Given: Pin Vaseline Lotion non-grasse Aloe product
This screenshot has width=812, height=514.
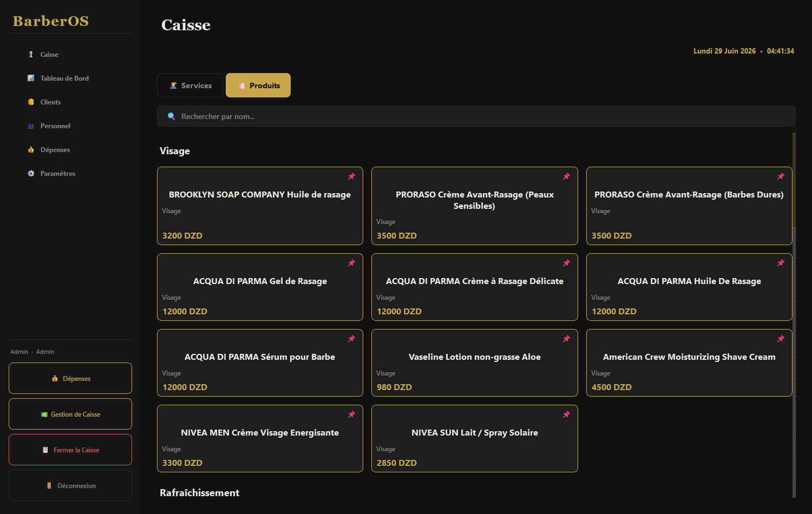Looking at the screenshot, I should pyautogui.click(x=566, y=339).
